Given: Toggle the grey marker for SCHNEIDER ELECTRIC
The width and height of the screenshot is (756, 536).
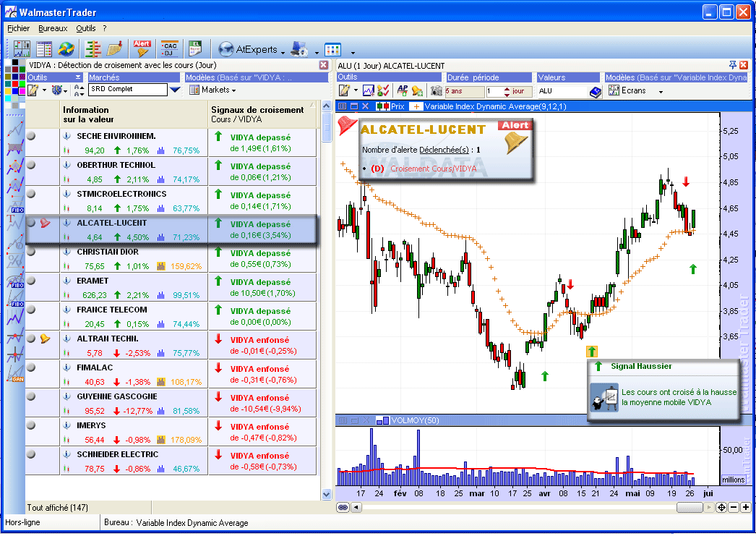Looking at the screenshot, I should (31, 454).
